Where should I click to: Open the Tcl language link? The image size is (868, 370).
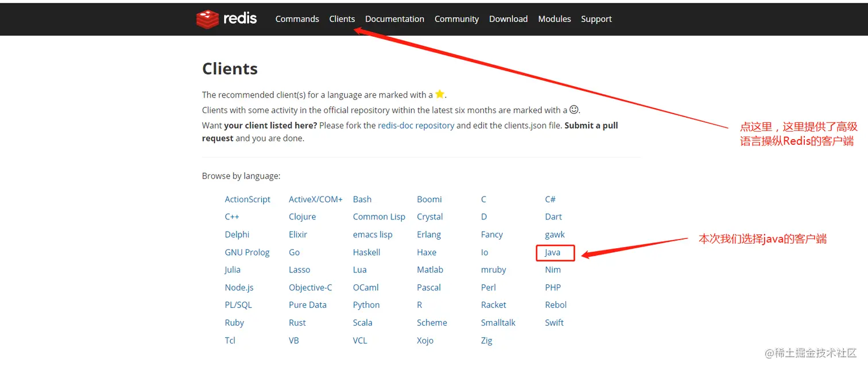230,340
